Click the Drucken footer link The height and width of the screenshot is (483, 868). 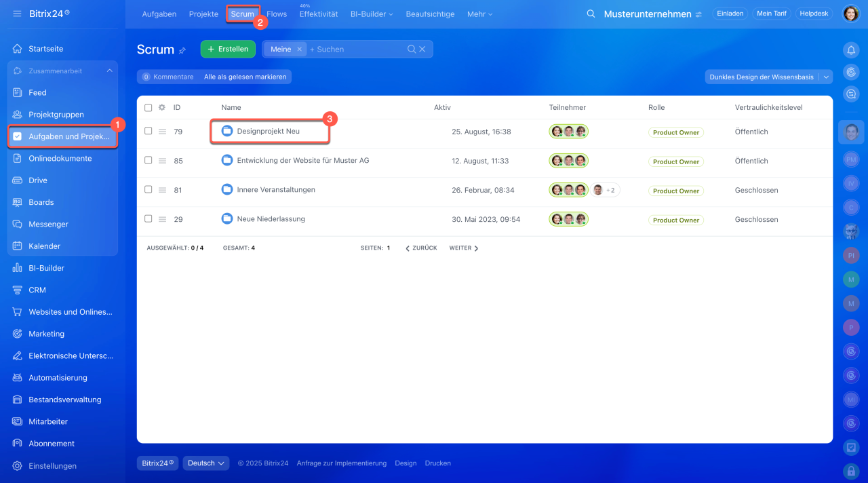coord(438,463)
